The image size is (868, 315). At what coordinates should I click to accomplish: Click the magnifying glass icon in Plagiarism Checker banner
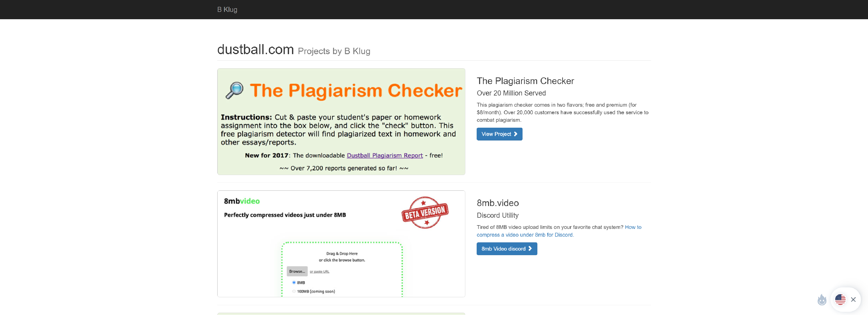(234, 90)
